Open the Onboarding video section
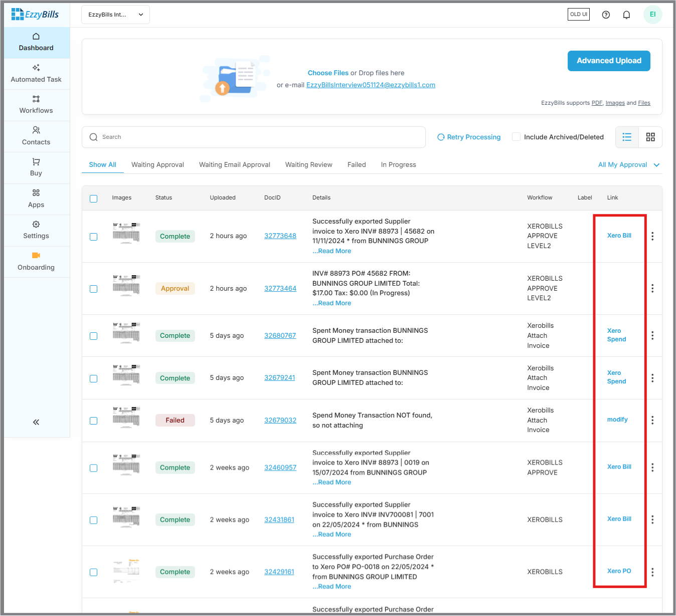The height and width of the screenshot is (616, 676). pos(36,262)
